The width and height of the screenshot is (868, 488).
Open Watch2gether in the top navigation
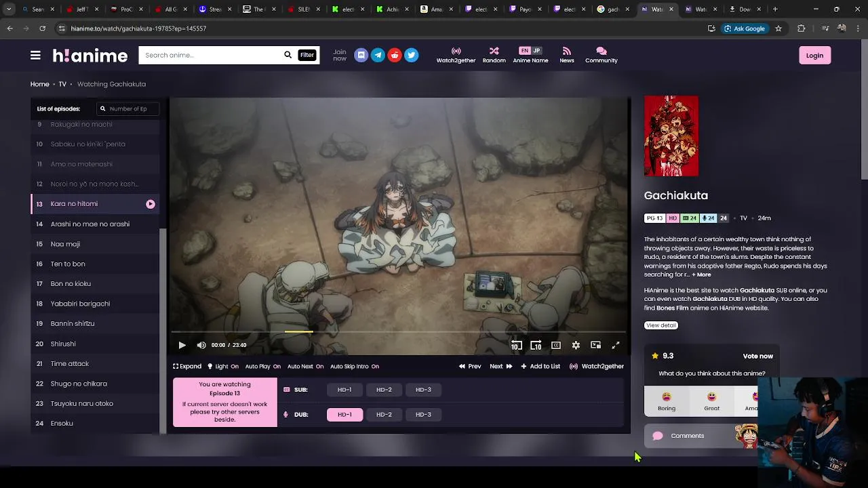point(456,56)
